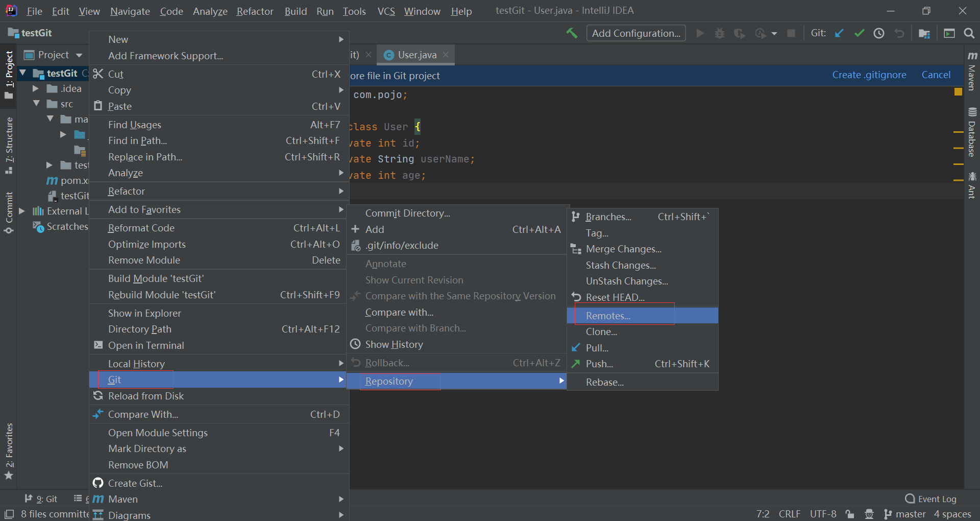Screen dimensions: 980x521
Task: Click Reformat Code in context menu
Action: pos(219,228)
